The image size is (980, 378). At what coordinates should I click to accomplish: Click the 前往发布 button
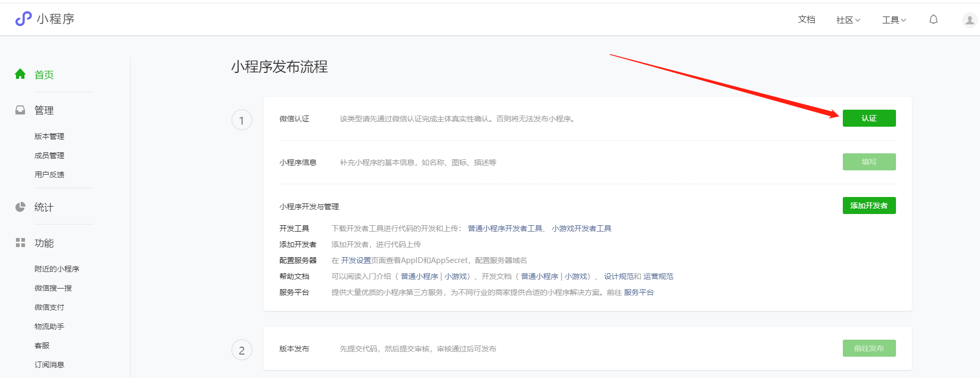(869, 348)
